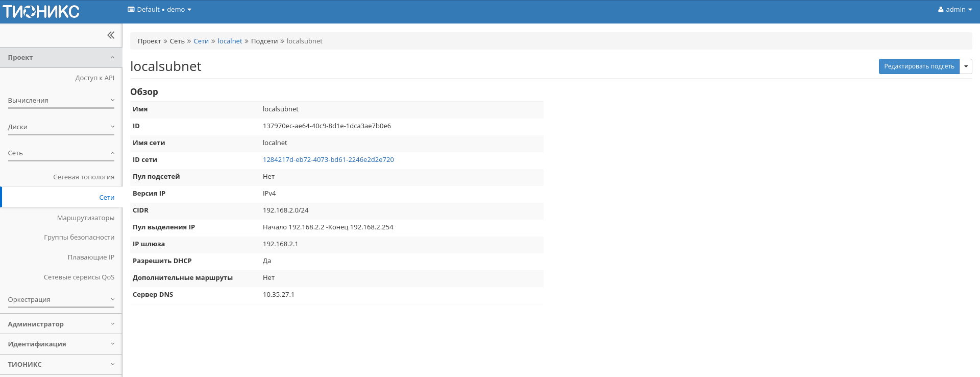Open dropdown arrow next to Edit subnet

point(966,66)
